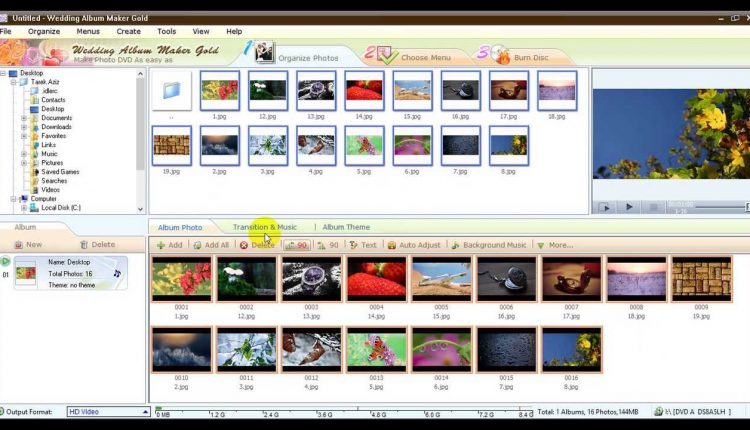This screenshot has width=750, height=430.
Task: Open the Menus menu
Action: (x=88, y=31)
